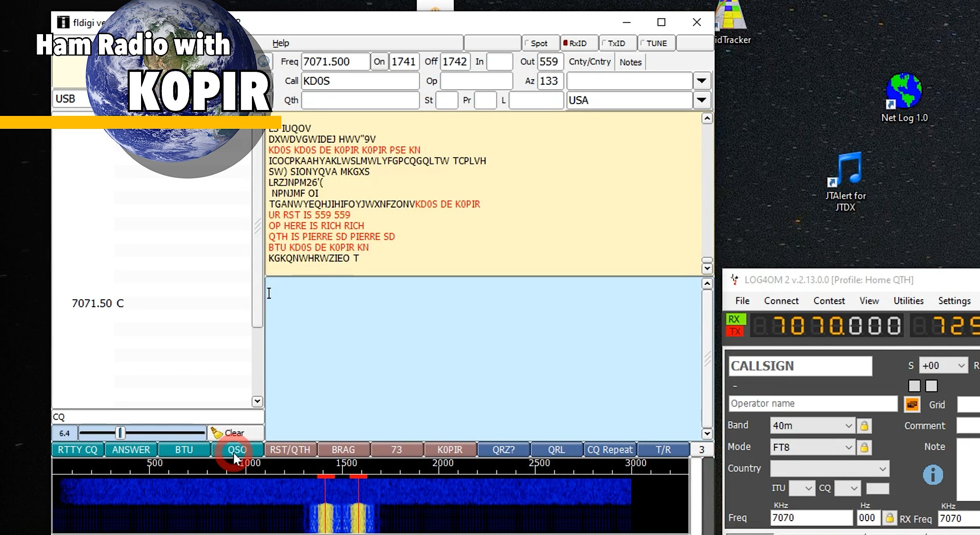
Task: Click the signal browser scroll-down arrow
Action: click(x=257, y=402)
